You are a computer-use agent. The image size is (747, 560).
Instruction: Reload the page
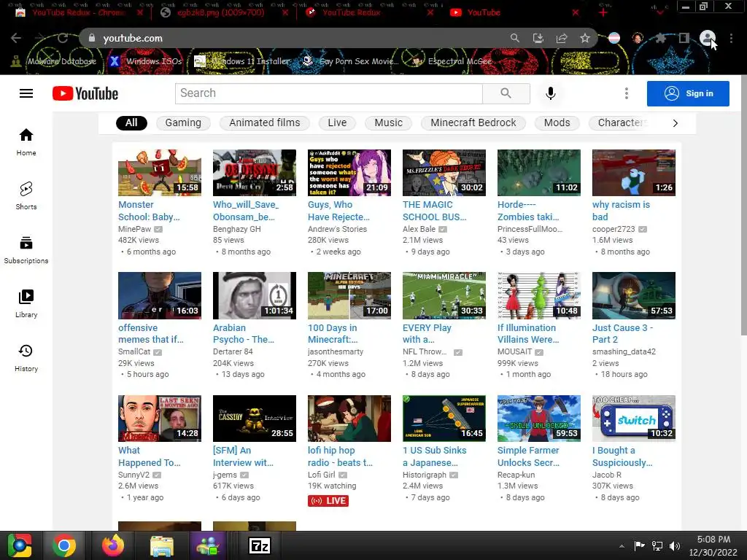click(63, 38)
